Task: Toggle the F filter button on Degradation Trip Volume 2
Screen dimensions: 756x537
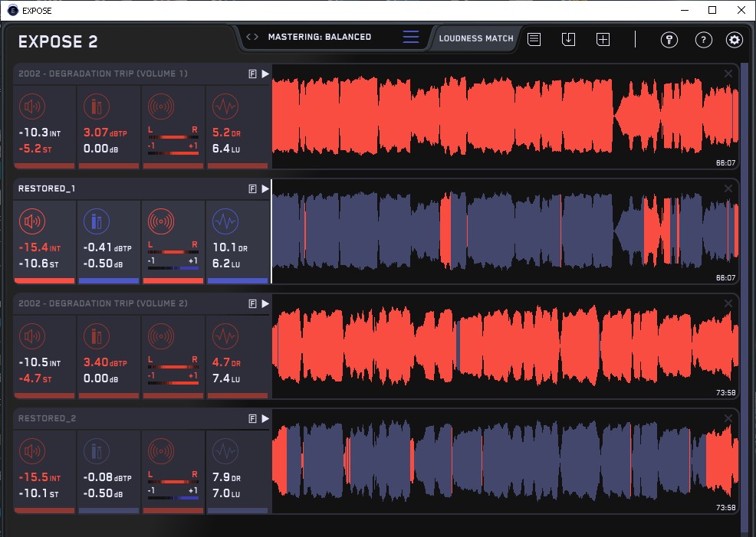Action: pos(252,304)
